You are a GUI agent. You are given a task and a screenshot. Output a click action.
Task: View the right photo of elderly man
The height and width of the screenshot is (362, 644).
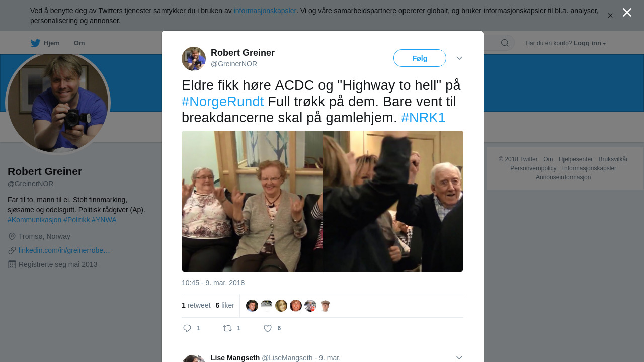coord(393,201)
